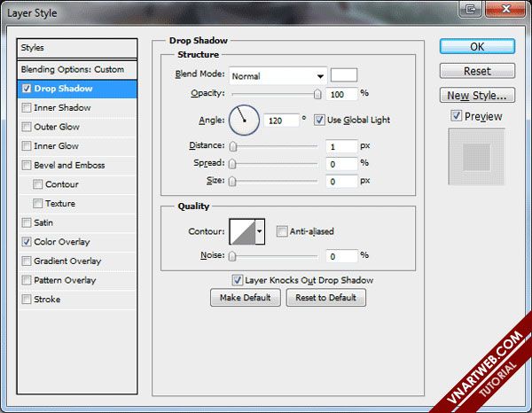This screenshot has width=532, height=413.
Task: Click the Opacity slider handle
Action: pos(317,94)
